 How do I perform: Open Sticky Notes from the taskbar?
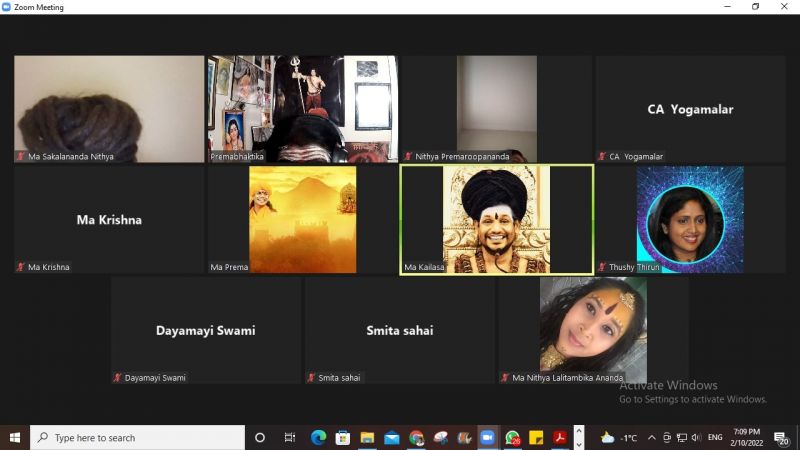[x=536, y=438]
